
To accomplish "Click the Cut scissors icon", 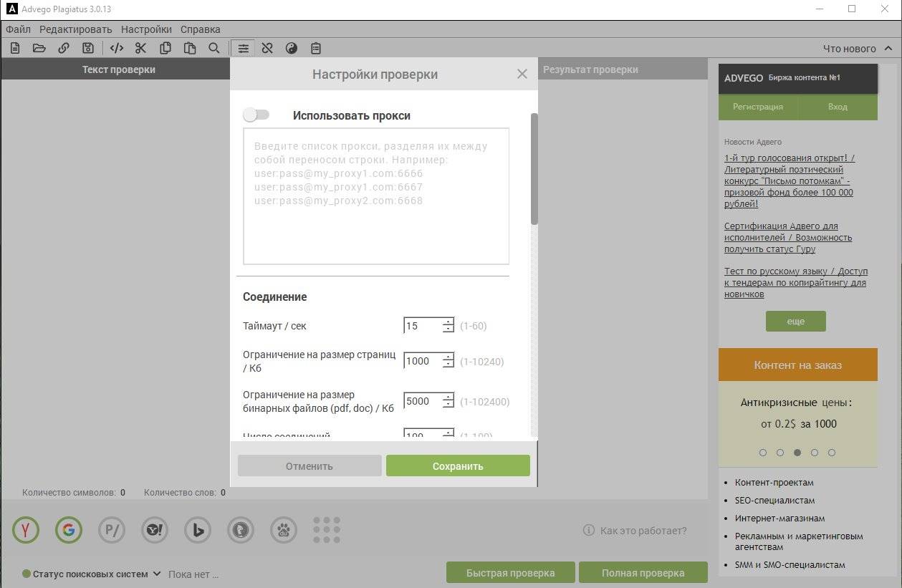I will [x=140, y=48].
